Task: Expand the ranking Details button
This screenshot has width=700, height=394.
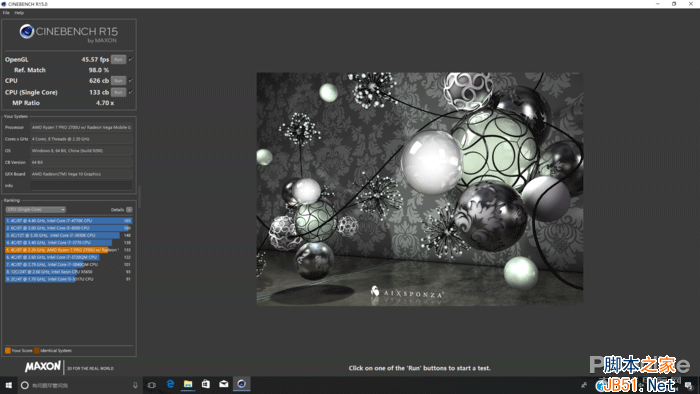Action: (x=129, y=210)
